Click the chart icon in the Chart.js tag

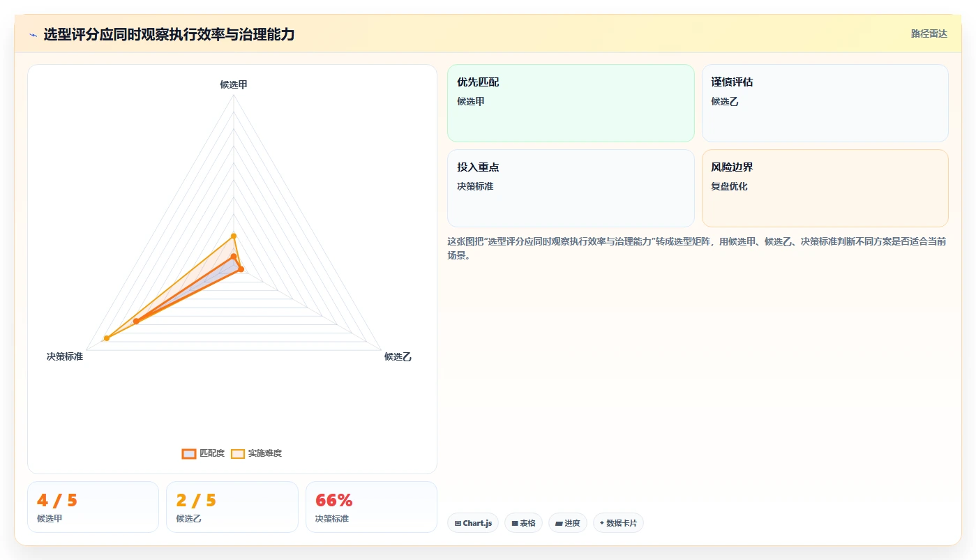[x=458, y=523]
